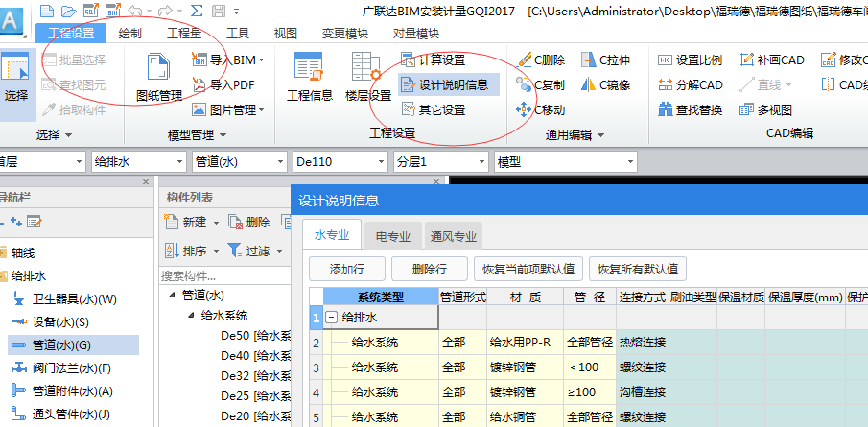Click 沟槽连接 cell in row 4
Screen dimensions: 868x427
click(643, 392)
